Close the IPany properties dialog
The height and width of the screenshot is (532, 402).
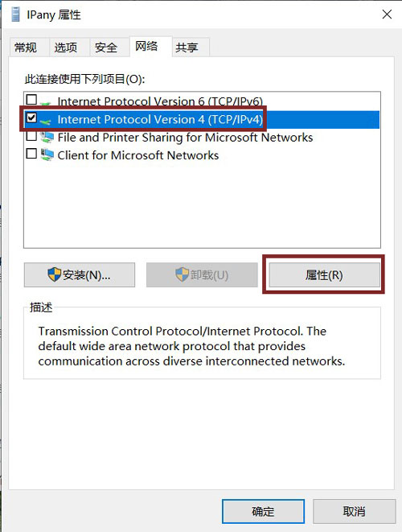(387, 14)
